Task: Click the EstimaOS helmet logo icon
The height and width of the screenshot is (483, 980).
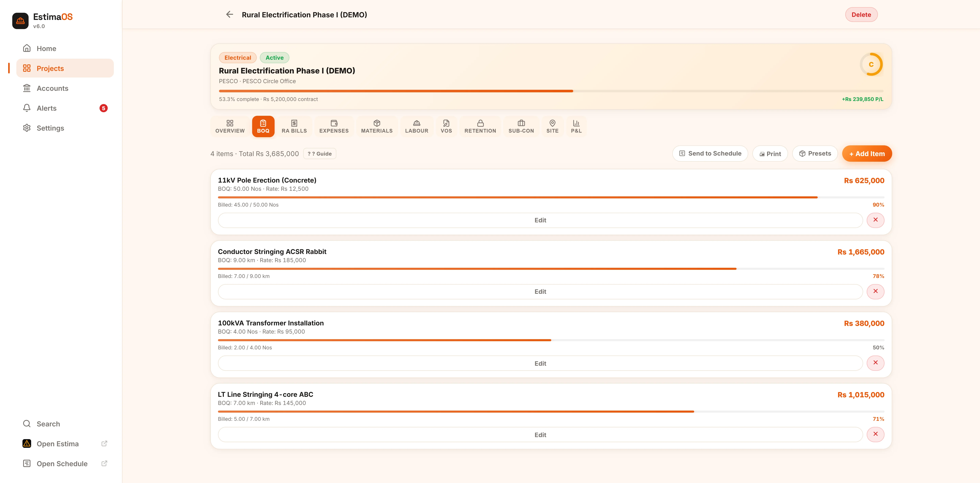Action: pyautogui.click(x=20, y=21)
